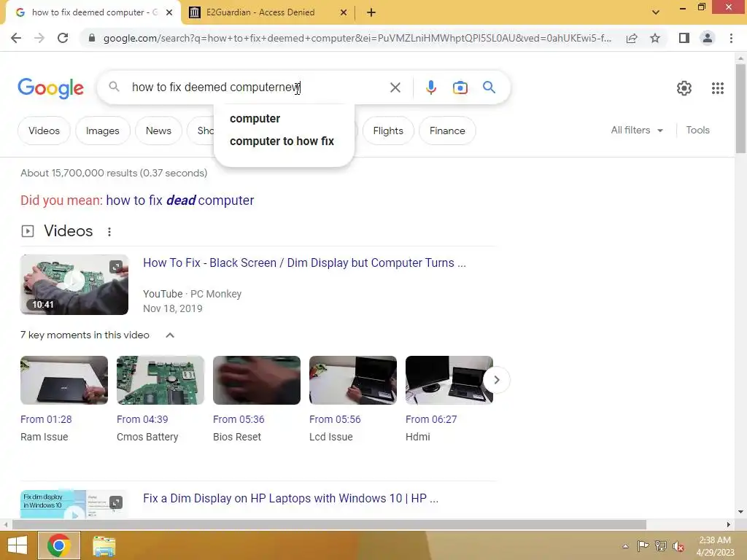Filter results by Images

click(x=102, y=131)
